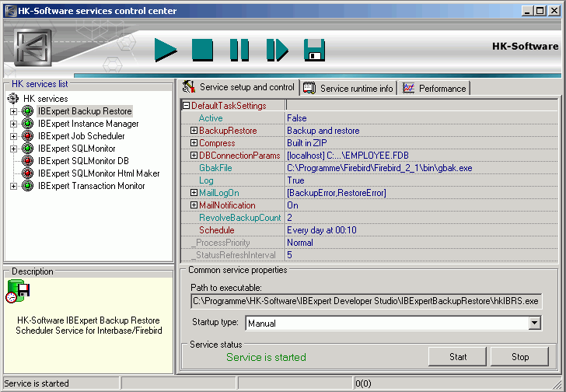Click the Path to executable field
Screen dimensions: 566x392
pos(366,301)
